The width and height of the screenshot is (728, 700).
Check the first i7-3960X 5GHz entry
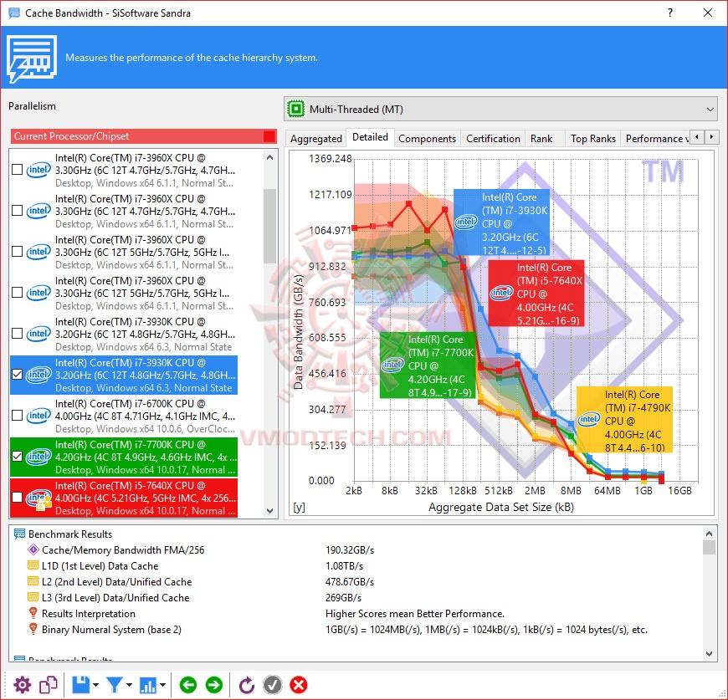pos(18,251)
